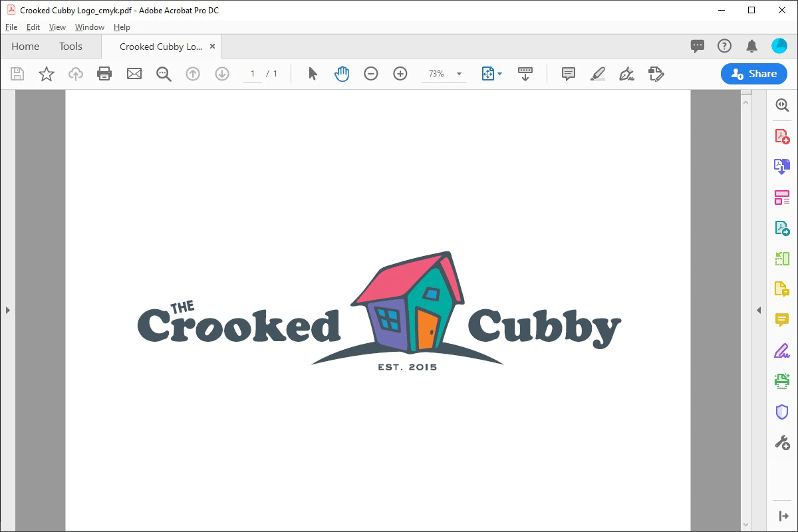Viewport: 798px width, 532px height.
Task: Open the chat comments bubble icon
Action: tap(698, 46)
